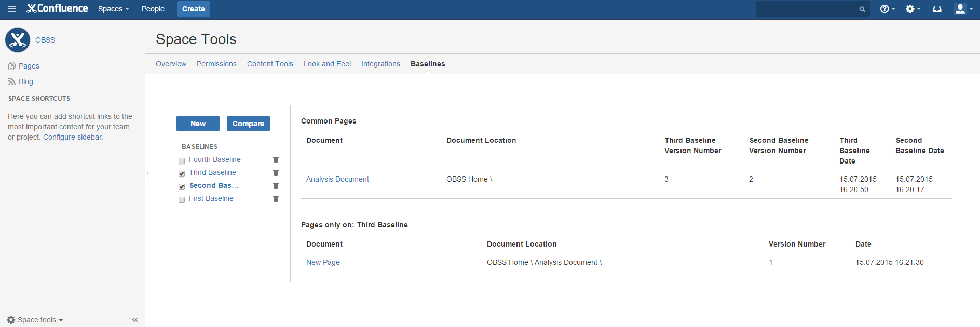Click trash icon next to Third Baseline
This screenshot has width=980, height=327.
[x=276, y=172]
